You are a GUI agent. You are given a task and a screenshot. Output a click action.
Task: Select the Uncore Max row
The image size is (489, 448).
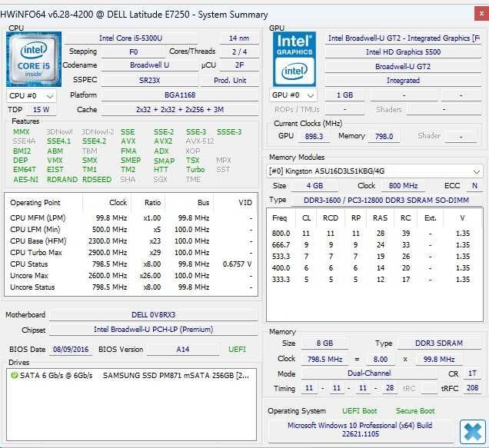(x=131, y=276)
